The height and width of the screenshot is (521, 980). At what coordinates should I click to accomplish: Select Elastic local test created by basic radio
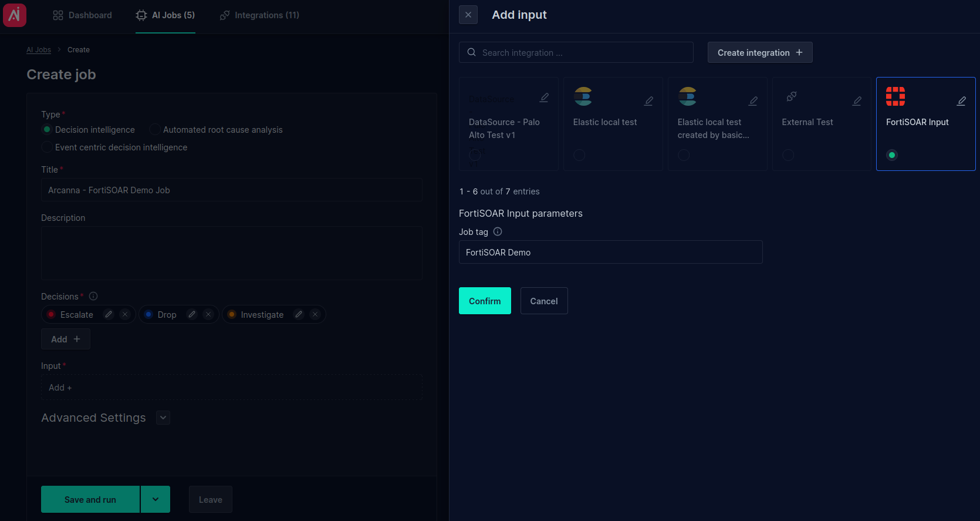[x=684, y=155]
